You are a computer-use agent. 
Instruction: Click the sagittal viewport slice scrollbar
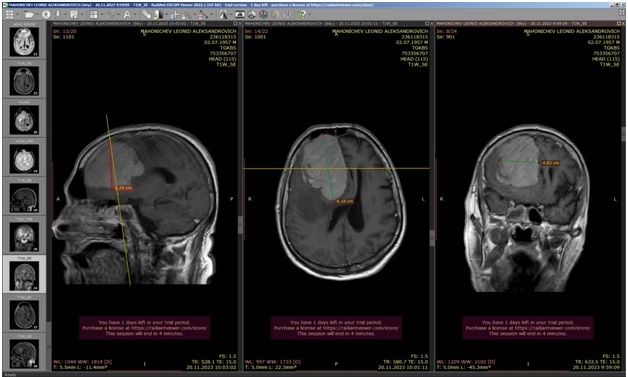pos(241,224)
